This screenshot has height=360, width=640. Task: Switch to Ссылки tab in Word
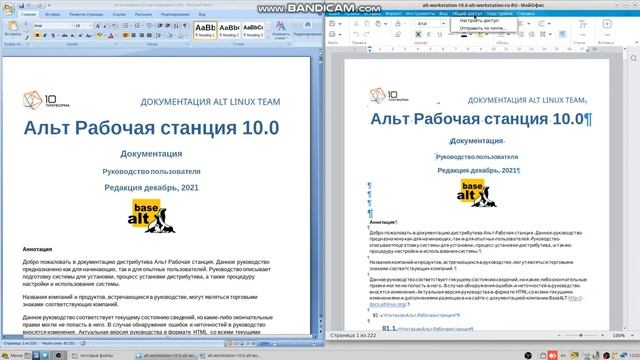[x=119, y=14]
